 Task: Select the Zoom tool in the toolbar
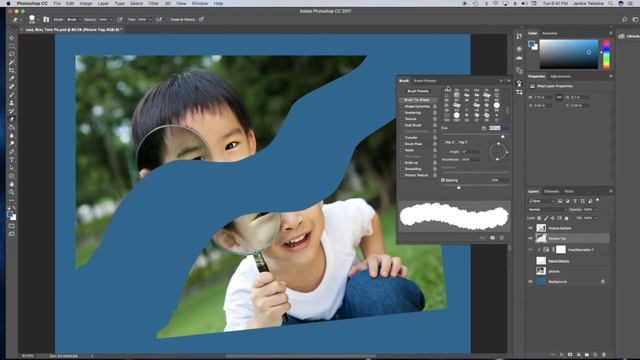click(11, 192)
